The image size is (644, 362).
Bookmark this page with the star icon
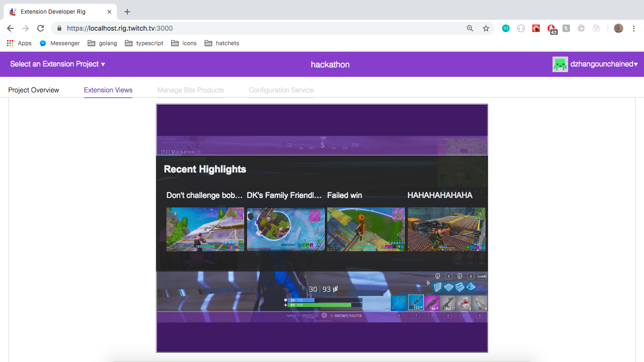(x=486, y=28)
